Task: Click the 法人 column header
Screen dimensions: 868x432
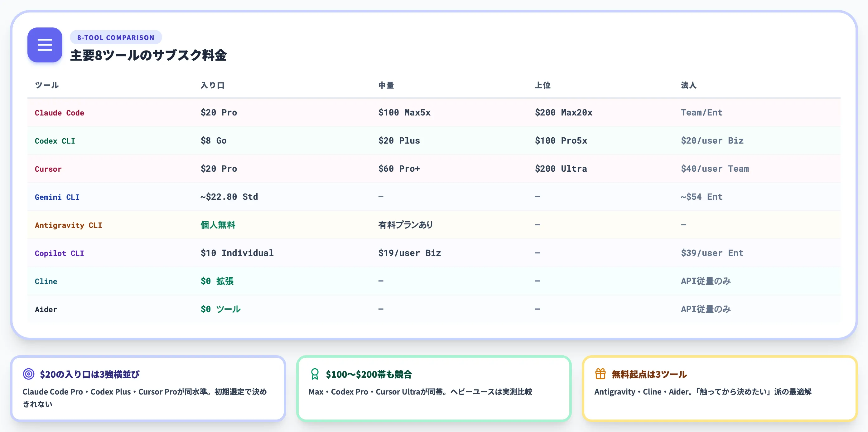Action: 689,85
